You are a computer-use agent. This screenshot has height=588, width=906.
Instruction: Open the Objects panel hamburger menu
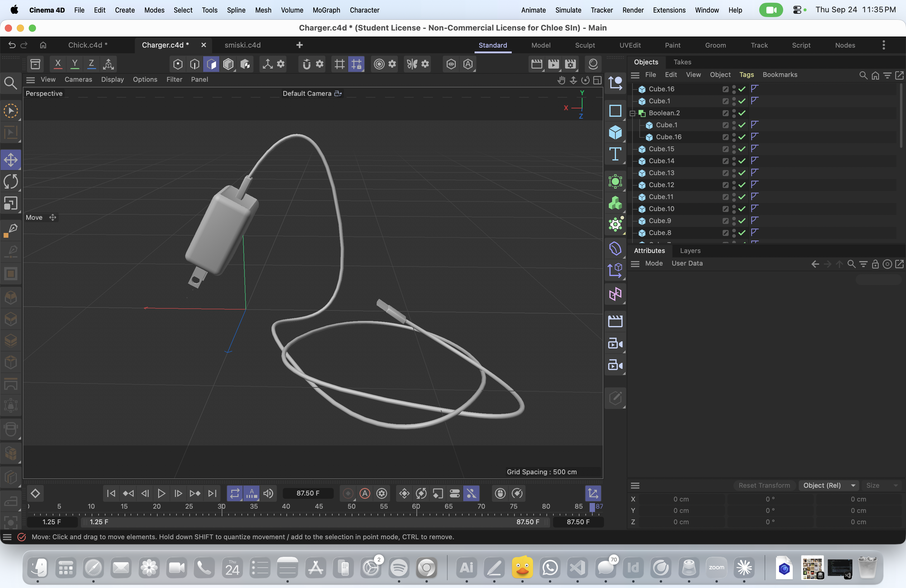point(635,75)
